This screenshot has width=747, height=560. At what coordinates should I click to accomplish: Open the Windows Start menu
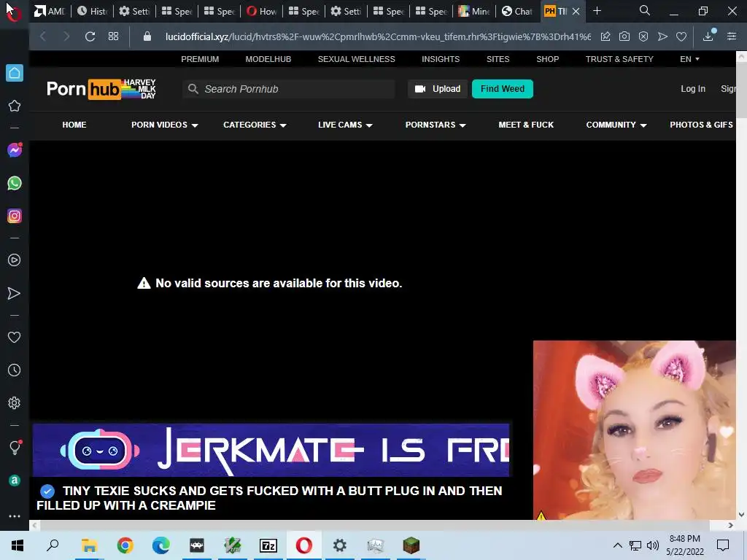18,545
